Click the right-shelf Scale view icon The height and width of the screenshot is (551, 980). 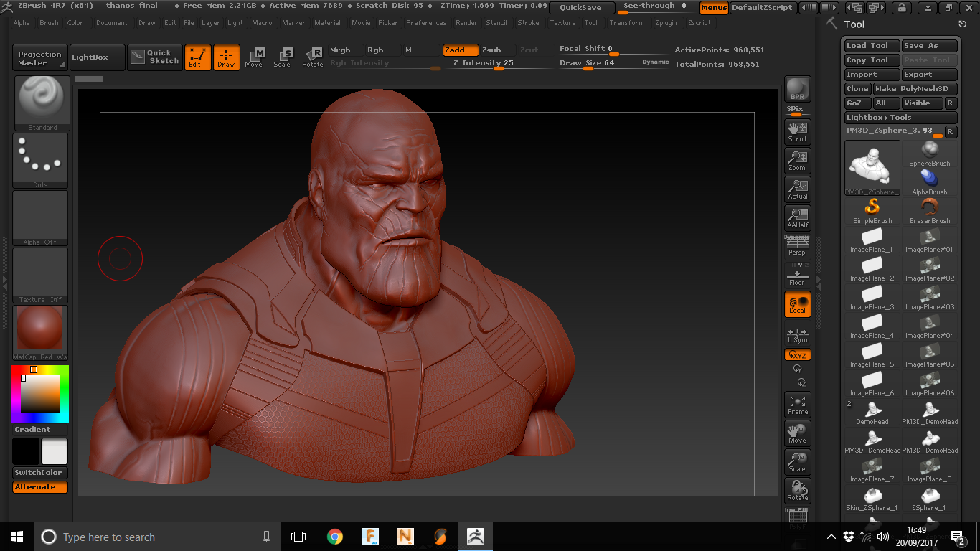coord(797,462)
